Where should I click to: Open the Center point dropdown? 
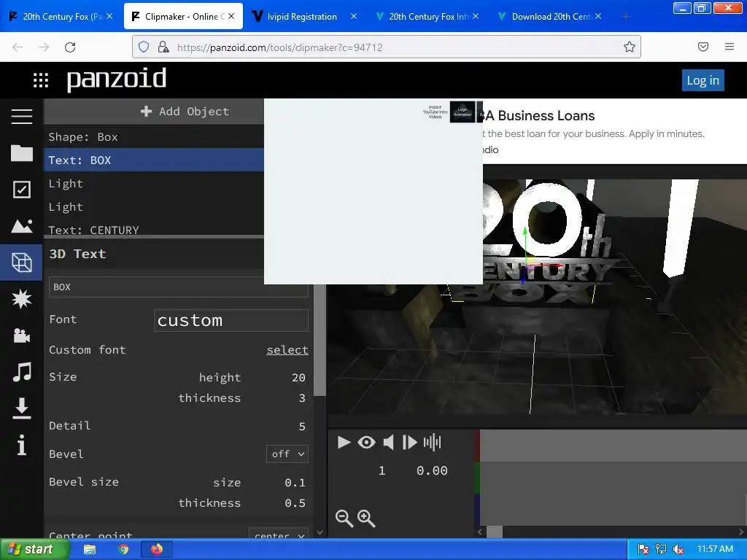coord(279,533)
